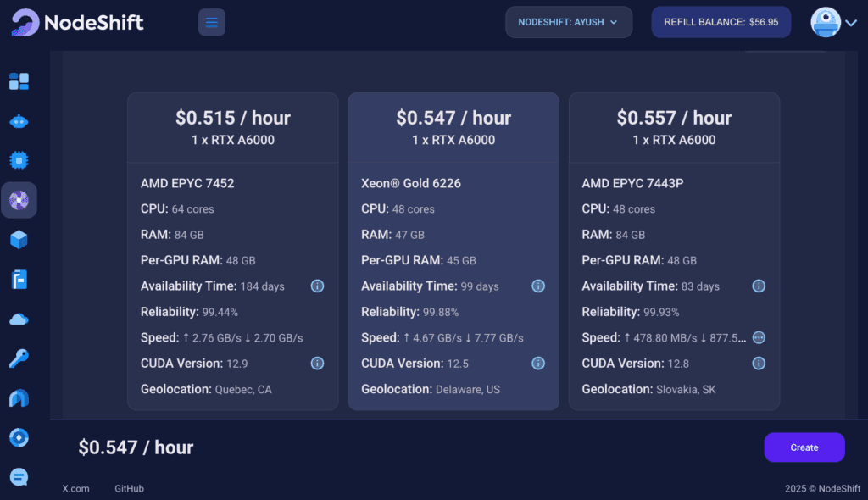
Task: Click Reliability 99.88% text
Action: pyautogui.click(x=409, y=312)
